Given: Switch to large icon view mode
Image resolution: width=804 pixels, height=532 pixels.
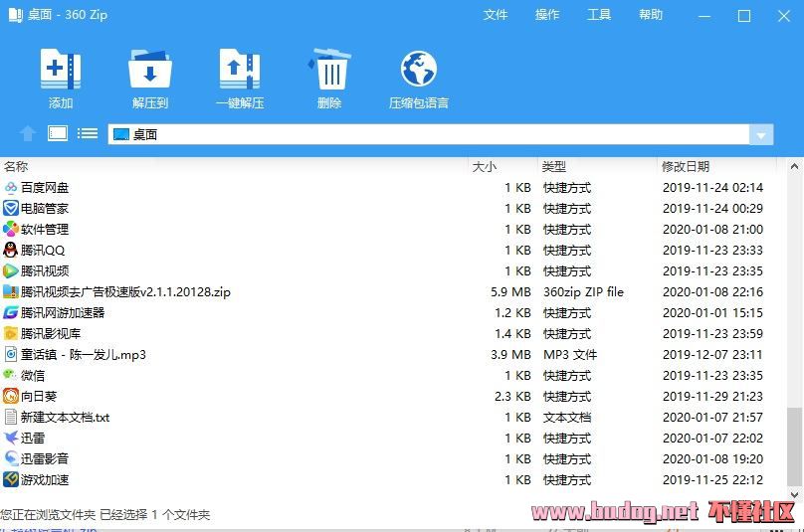Looking at the screenshot, I should (x=58, y=134).
